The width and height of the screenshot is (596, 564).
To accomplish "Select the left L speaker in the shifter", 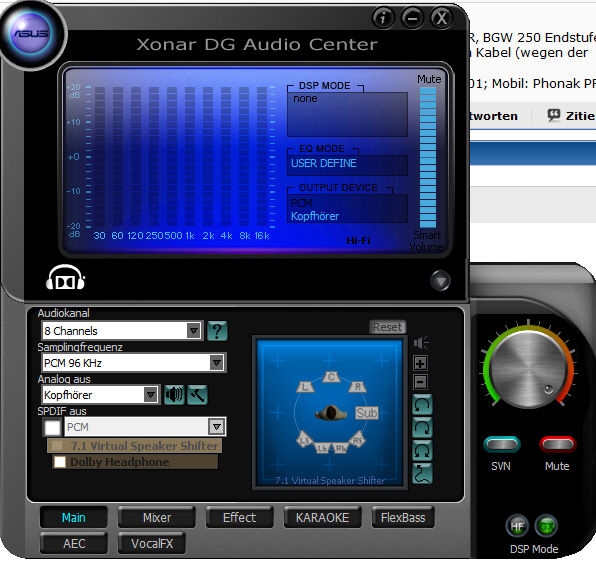I will point(306,387).
